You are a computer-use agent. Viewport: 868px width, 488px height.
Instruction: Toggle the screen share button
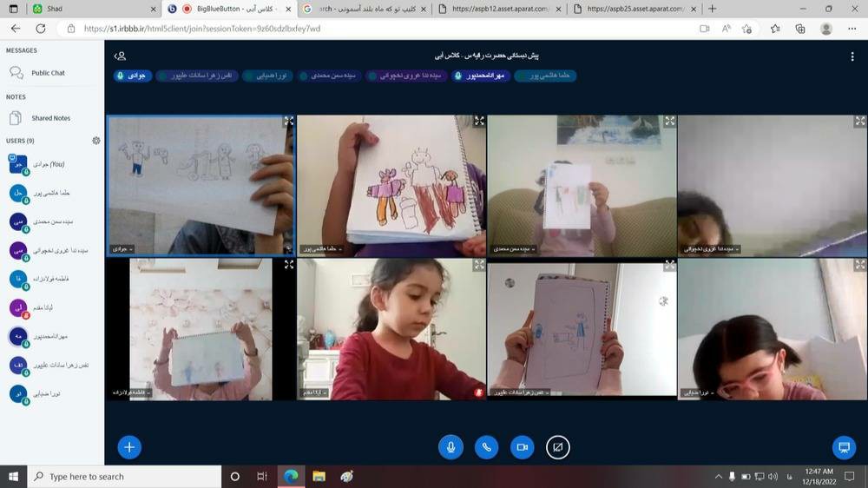(558, 447)
